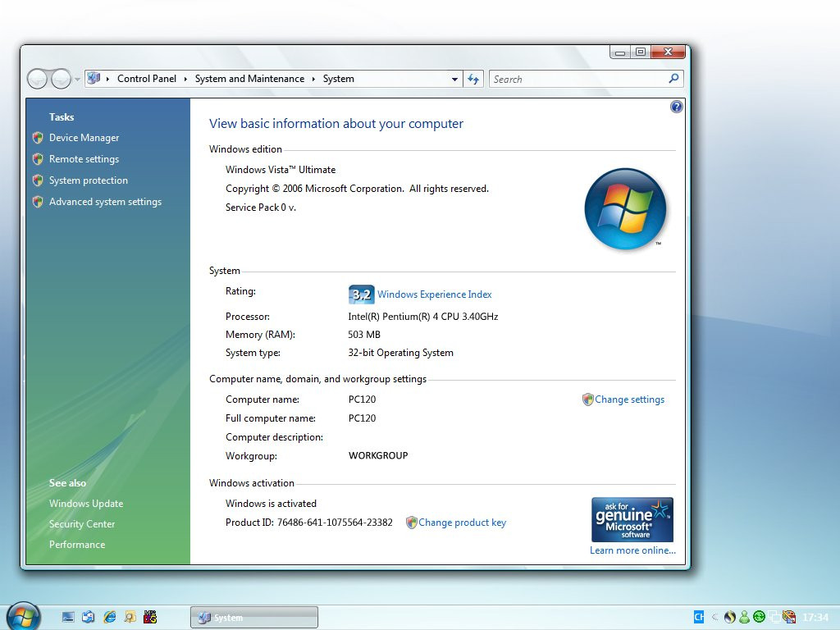Click the shield icon beside Change product key
The height and width of the screenshot is (630, 840).
[x=412, y=523]
